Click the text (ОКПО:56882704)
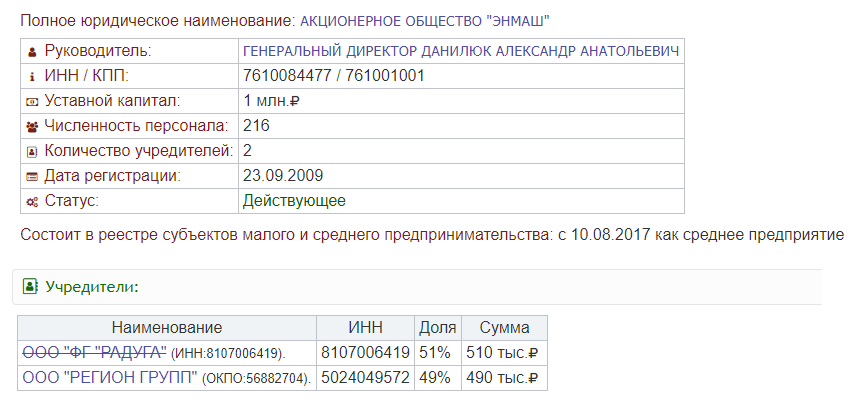 click(x=256, y=379)
